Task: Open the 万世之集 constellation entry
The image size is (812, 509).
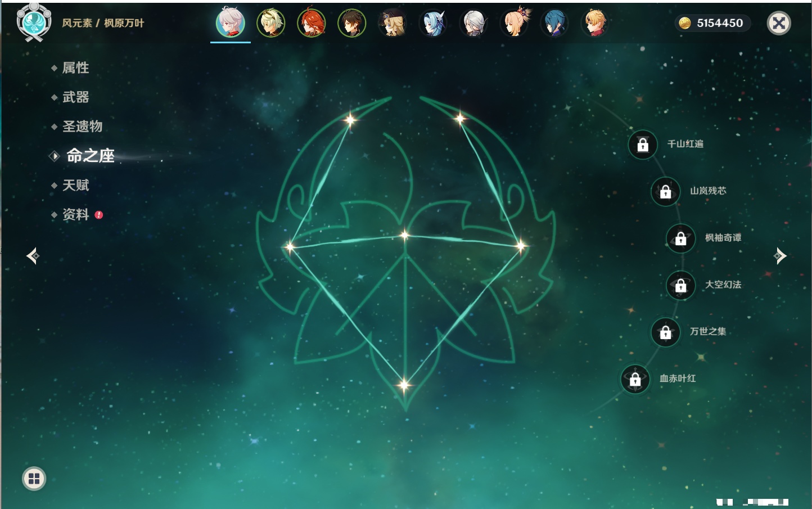Action: click(665, 332)
